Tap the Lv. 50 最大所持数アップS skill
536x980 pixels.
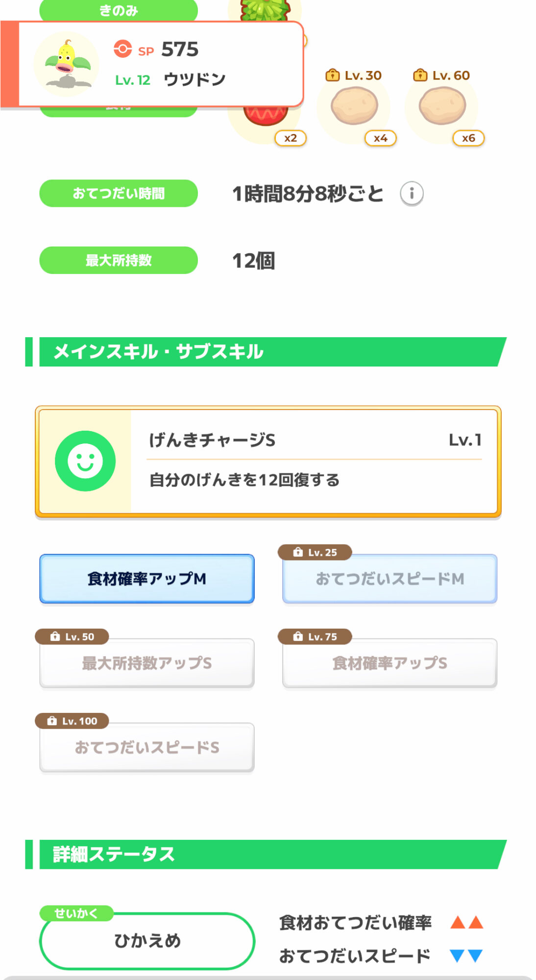147,663
